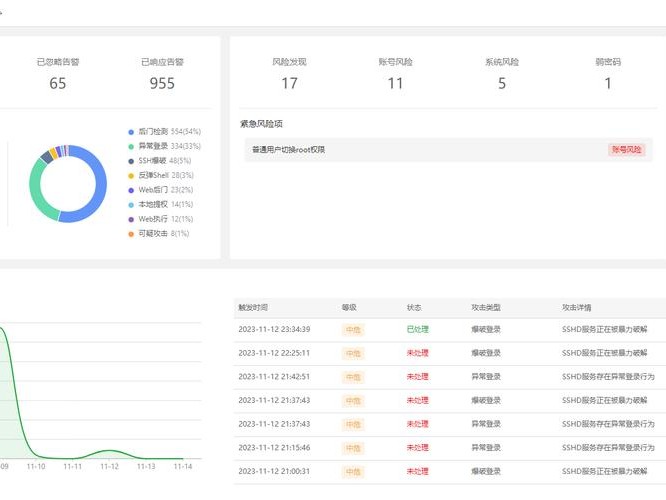Toggle the 本地提权 legend entry

point(161,204)
